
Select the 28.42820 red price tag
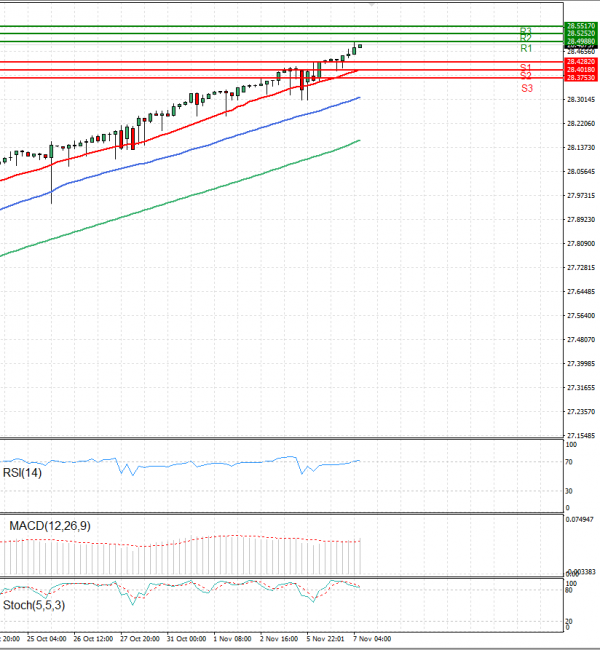[581, 61]
